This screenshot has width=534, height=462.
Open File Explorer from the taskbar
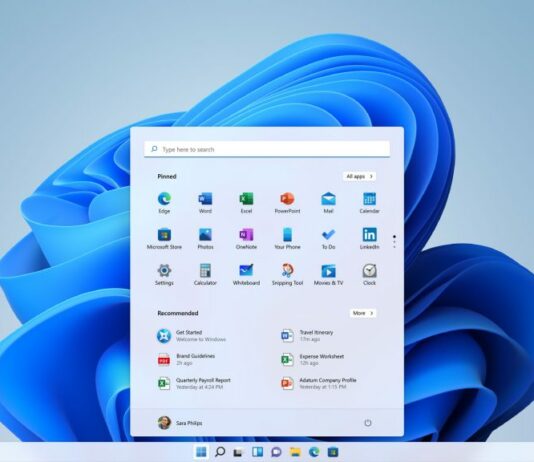tap(295, 452)
